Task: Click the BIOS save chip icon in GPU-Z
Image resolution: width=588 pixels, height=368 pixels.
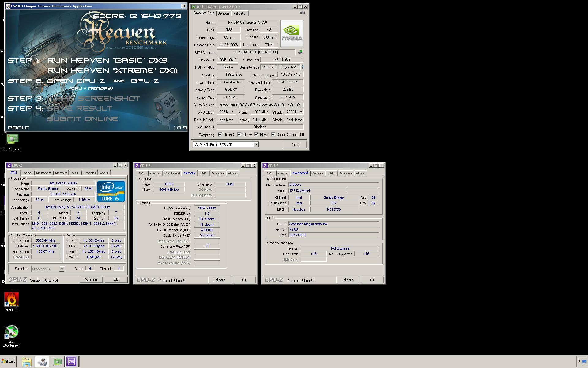Action: pyautogui.click(x=300, y=52)
